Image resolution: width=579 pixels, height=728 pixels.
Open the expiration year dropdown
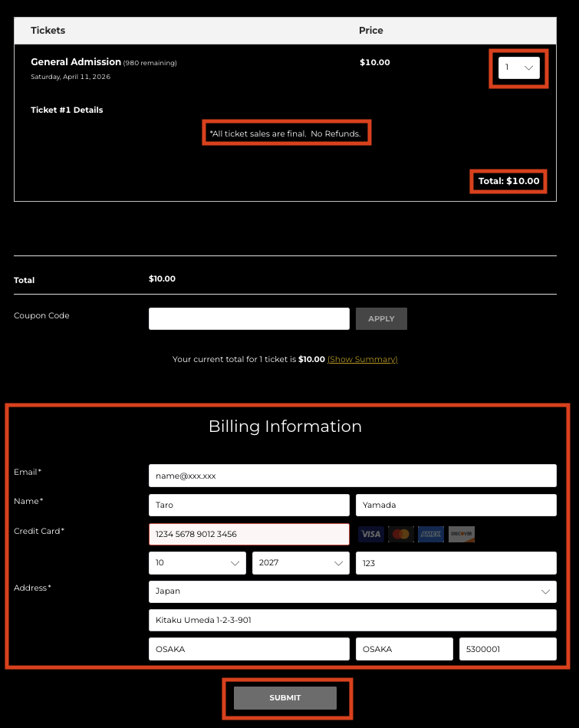(x=301, y=563)
